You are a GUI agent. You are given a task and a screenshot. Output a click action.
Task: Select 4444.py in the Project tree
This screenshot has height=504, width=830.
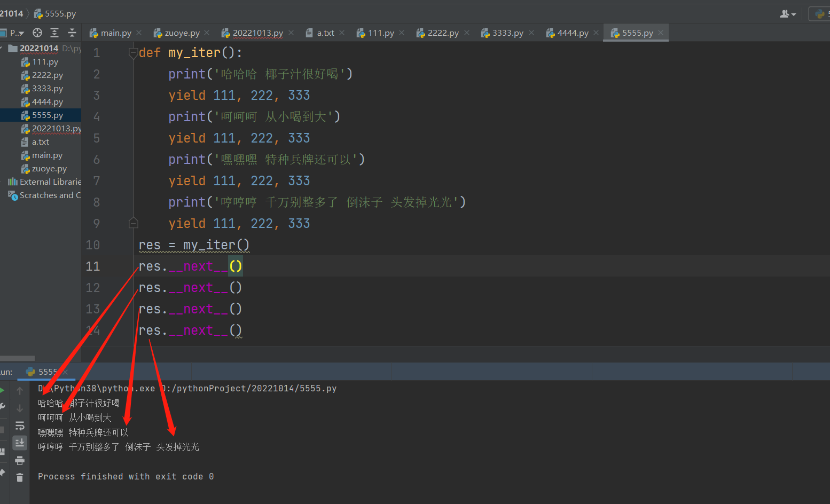point(41,102)
